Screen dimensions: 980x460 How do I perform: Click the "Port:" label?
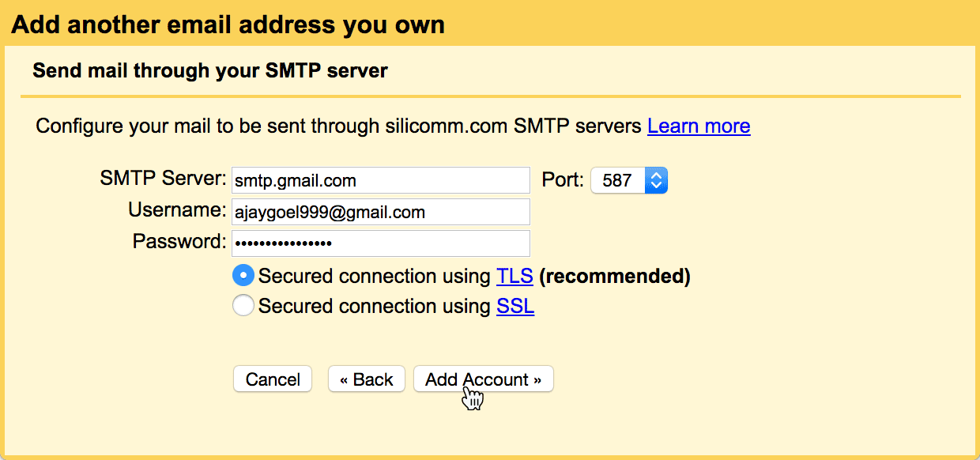point(563,180)
